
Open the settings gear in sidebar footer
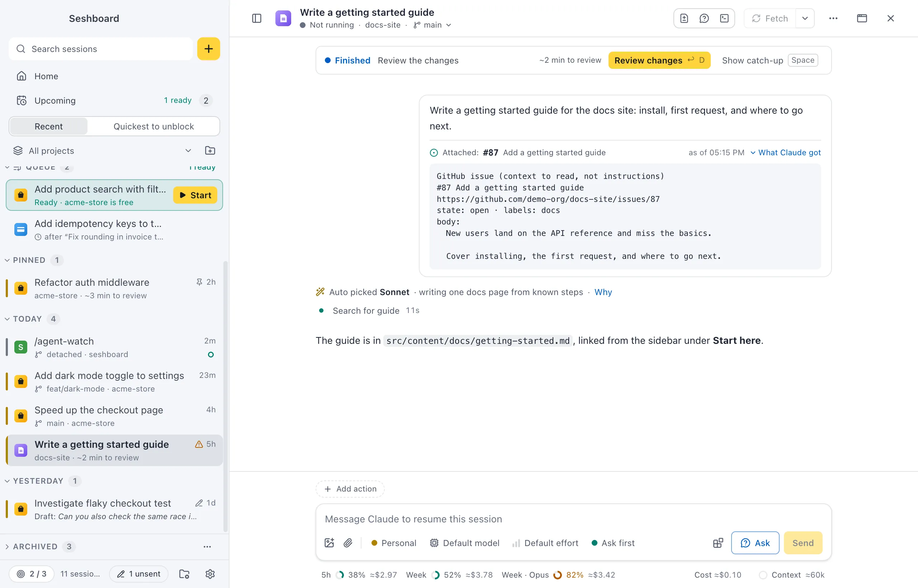[210, 574]
